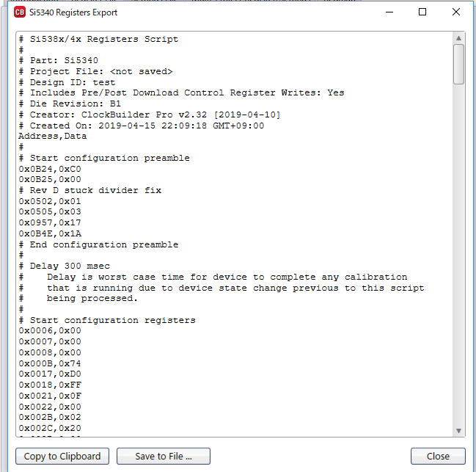Click the scrollbar up arrow

pyautogui.click(x=458, y=38)
